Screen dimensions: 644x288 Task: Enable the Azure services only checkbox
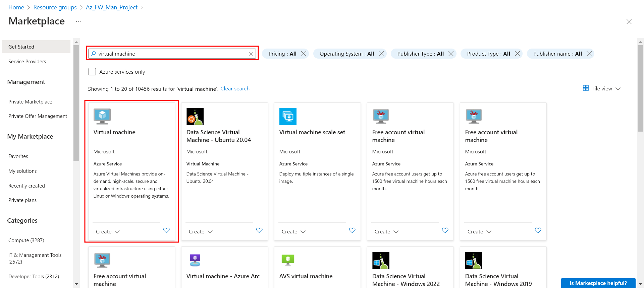(92, 72)
